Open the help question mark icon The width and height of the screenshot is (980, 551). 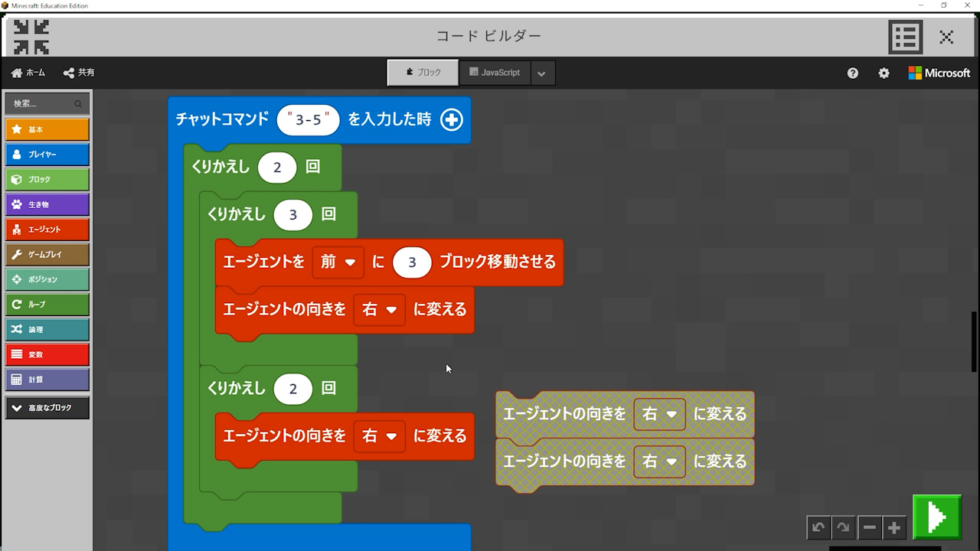coord(853,73)
